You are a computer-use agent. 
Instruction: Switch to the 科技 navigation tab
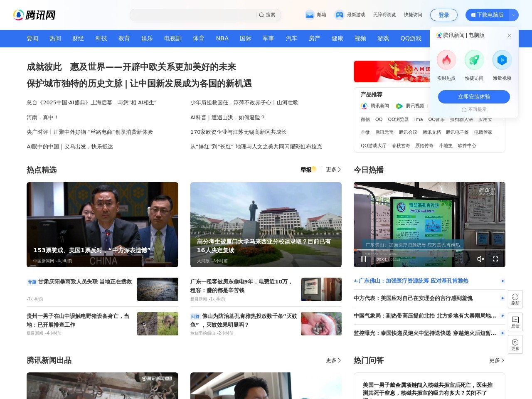click(101, 38)
